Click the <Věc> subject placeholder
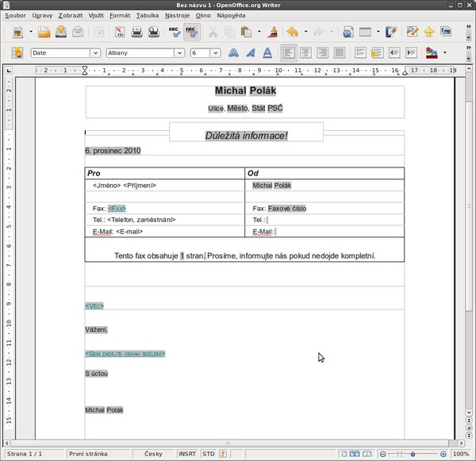 (x=94, y=305)
